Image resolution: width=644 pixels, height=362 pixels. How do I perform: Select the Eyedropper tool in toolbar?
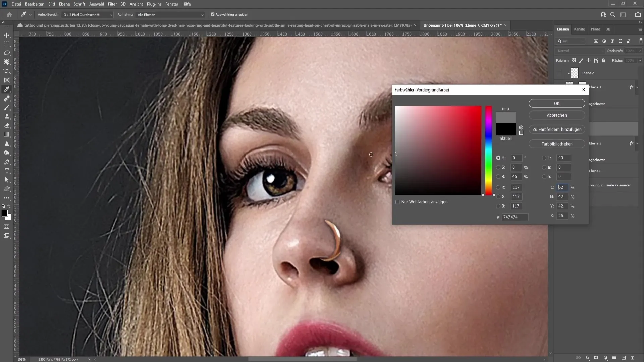click(7, 89)
